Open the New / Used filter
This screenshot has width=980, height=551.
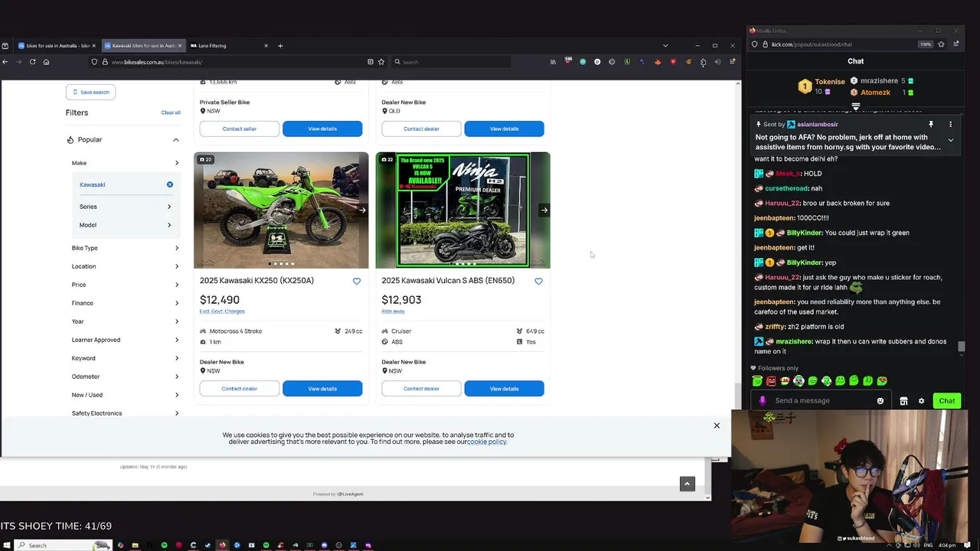tap(126, 395)
